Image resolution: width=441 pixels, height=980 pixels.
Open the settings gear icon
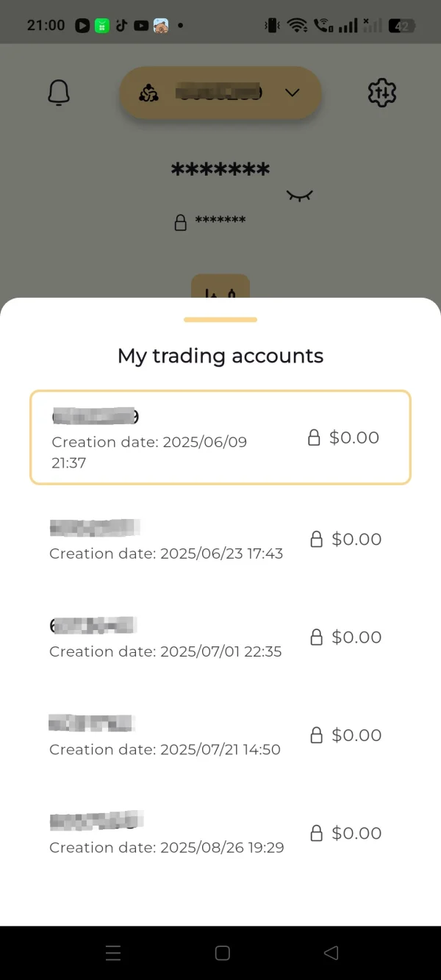[381, 93]
